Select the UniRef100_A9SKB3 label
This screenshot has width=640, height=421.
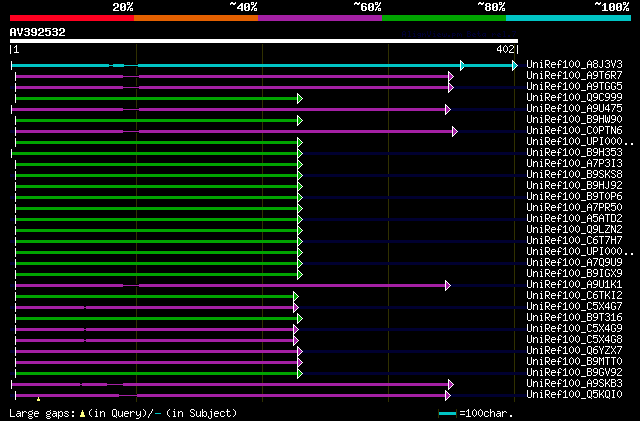coord(574,384)
